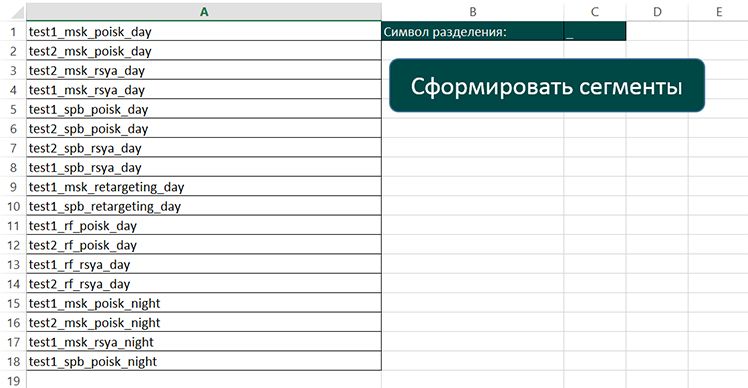Select row 1 header
This screenshot has width=748, height=388.
point(13,31)
